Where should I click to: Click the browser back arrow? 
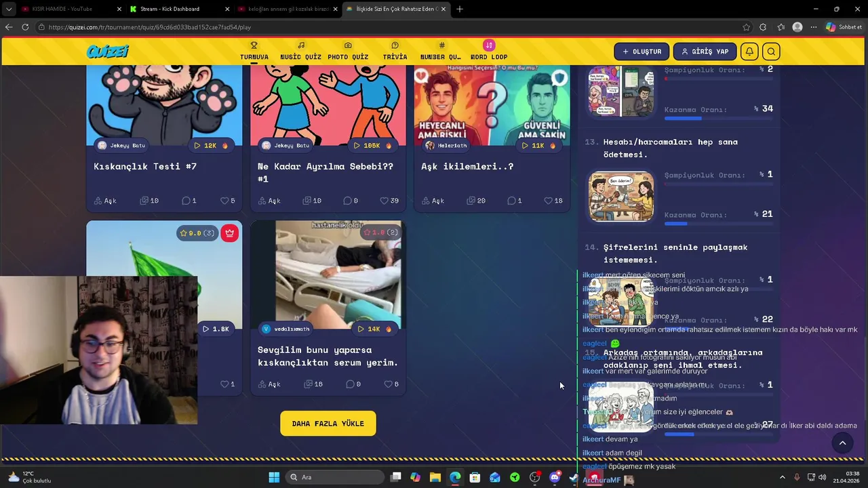9,27
